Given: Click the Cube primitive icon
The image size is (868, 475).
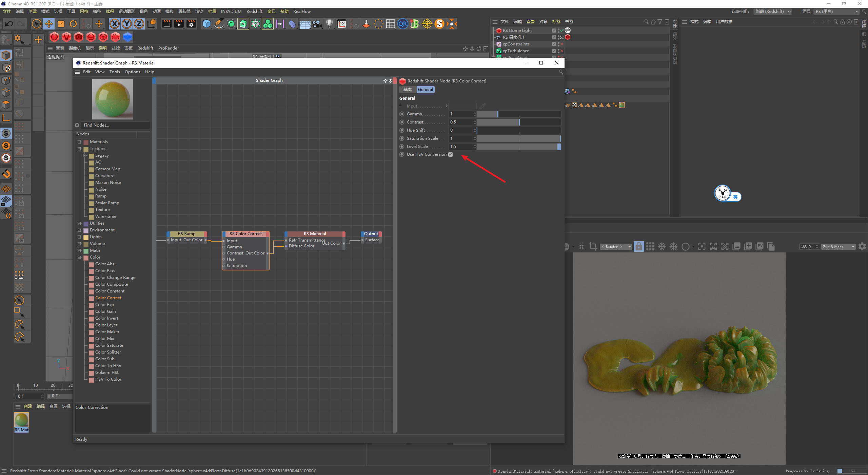Looking at the screenshot, I should tap(206, 24).
